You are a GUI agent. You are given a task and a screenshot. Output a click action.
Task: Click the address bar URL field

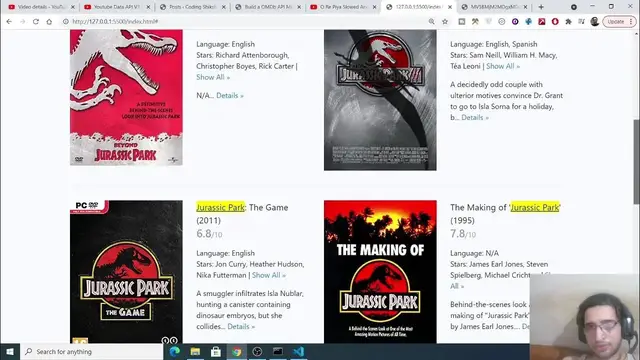[245, 21]
